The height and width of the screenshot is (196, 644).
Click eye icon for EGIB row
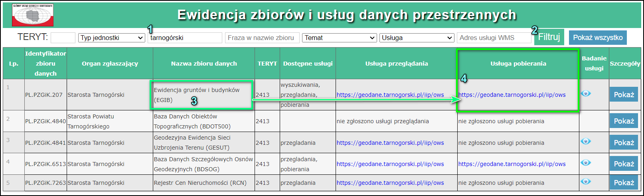(585, 94)
